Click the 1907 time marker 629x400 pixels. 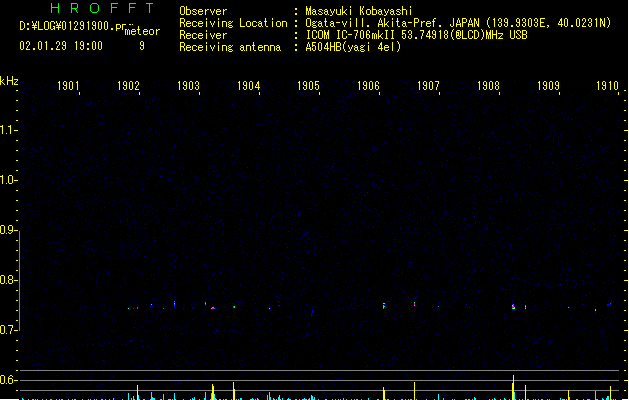click(x=428, y=86)
